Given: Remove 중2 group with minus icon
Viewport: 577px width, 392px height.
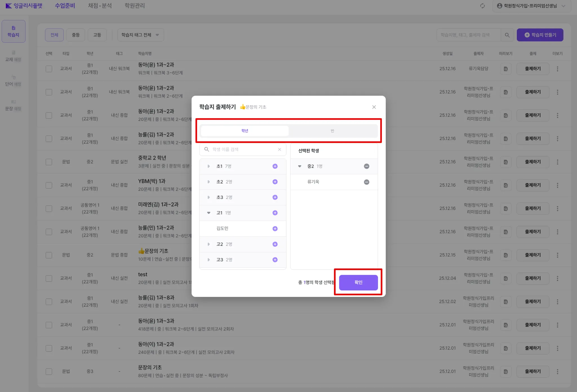Looking at the screenshot, I should pos(367,166).
